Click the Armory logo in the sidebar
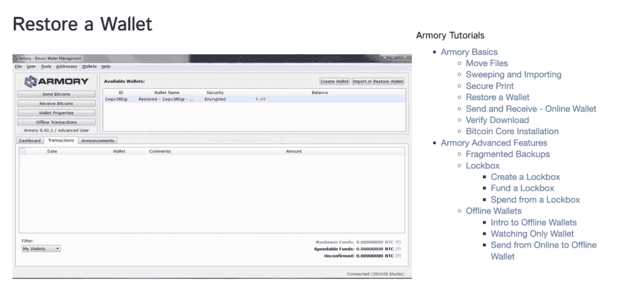 pos(56,81)
